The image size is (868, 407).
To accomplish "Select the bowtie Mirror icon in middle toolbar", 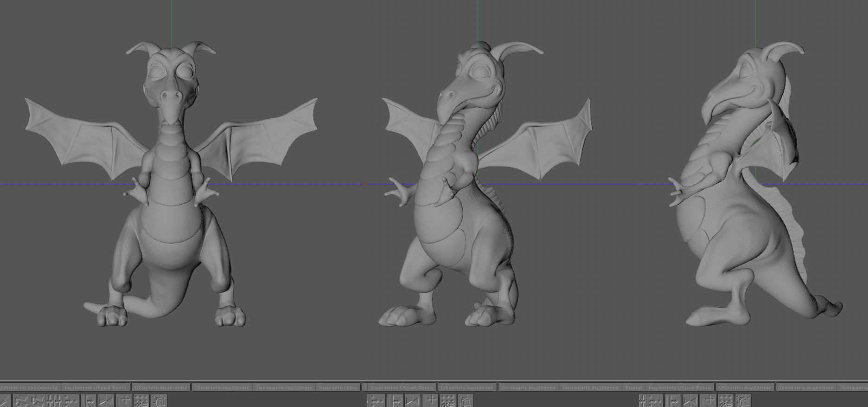I will coord(412,401).
